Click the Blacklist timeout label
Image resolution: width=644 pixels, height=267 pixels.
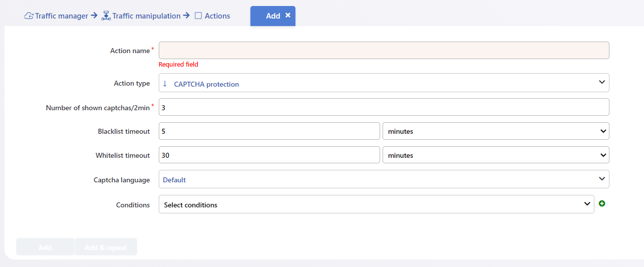tap(124, 131)
